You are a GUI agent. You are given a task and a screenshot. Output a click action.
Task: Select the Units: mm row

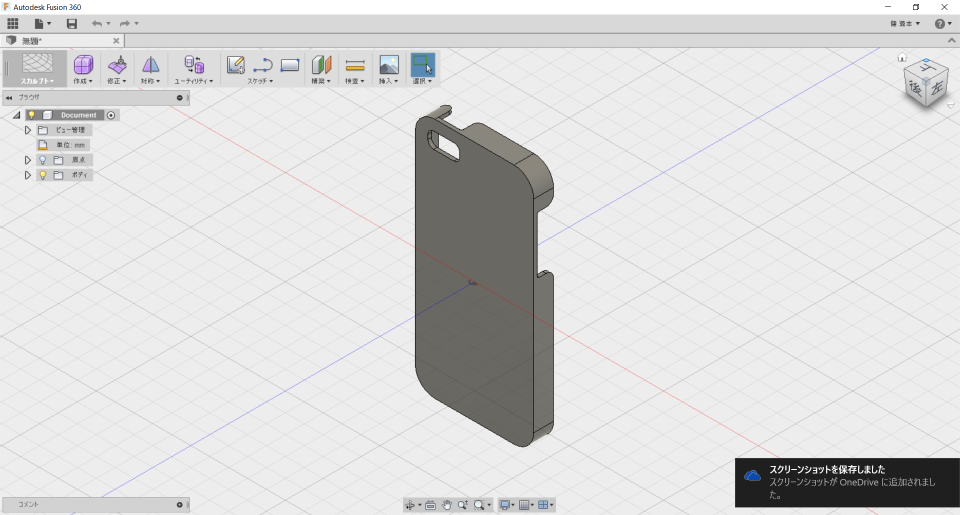point(63,145)
